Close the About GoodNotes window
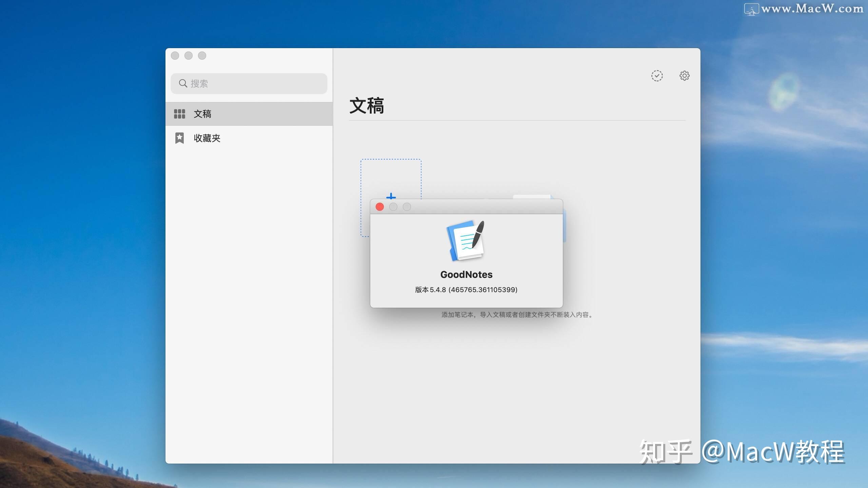 (379, 207)
